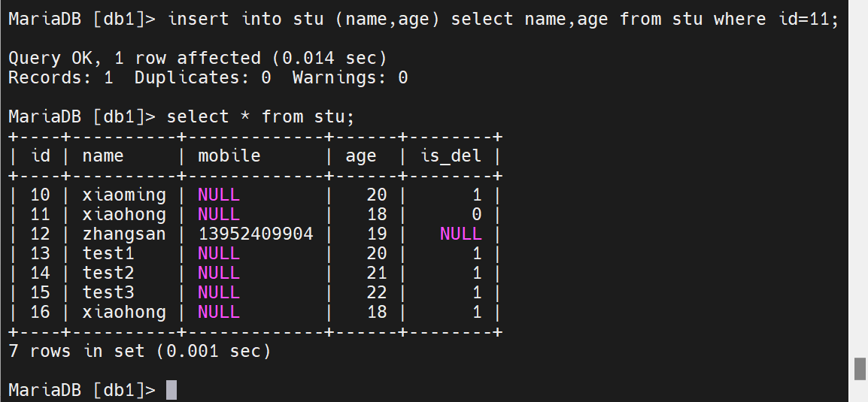The width and height of the screenshot is (868, 402).
Task: Click the 'is_del' column header
Action: [451, 156]
